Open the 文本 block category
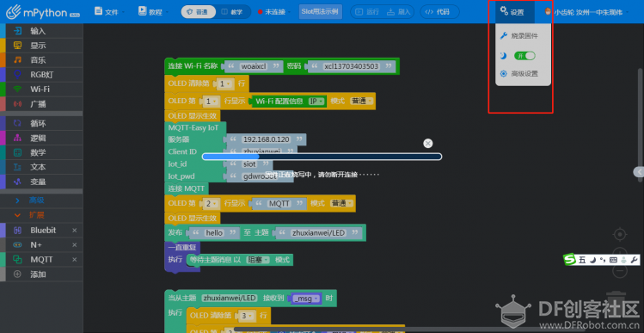Viewport: 644px width, 333px height. click(41, 167)
